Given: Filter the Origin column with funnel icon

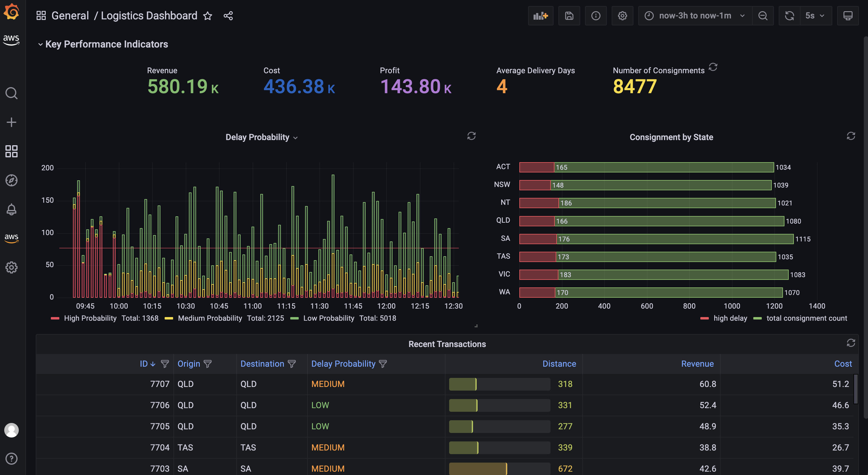Looking at the screenshot, I should (x=208, y=364).
